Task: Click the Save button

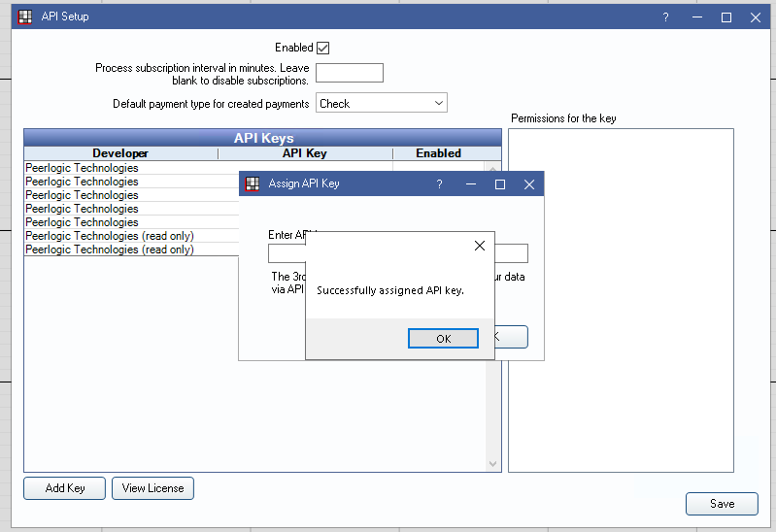Action: point(722,504)
